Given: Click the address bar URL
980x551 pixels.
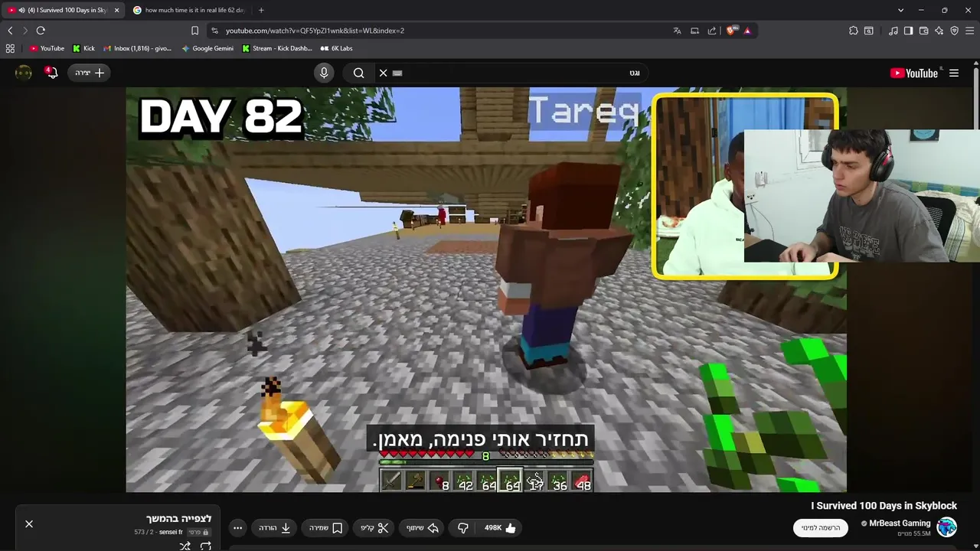Looking at the screenshot, I should click(x=315, y=31).
